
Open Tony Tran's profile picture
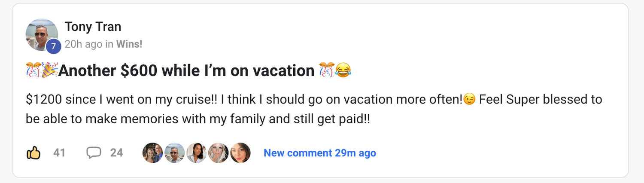point(41,34)
